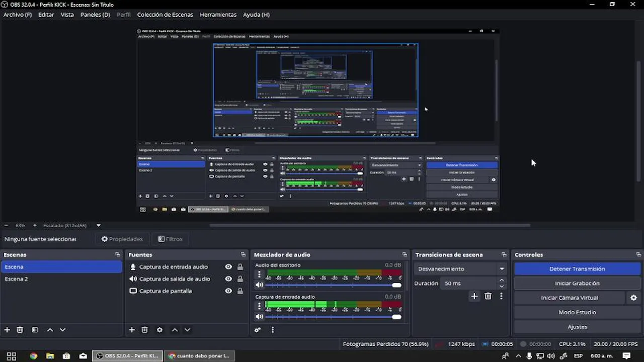Open Paneles menu

point(95,15)
